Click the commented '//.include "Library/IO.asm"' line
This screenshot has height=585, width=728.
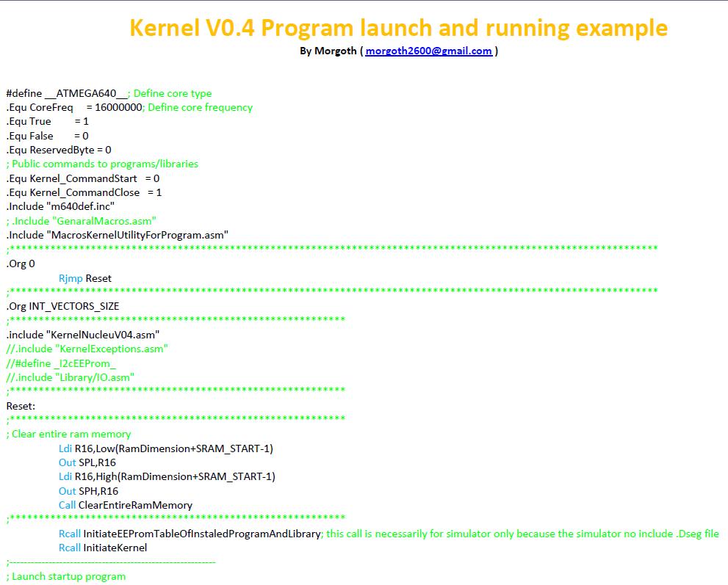71,377
